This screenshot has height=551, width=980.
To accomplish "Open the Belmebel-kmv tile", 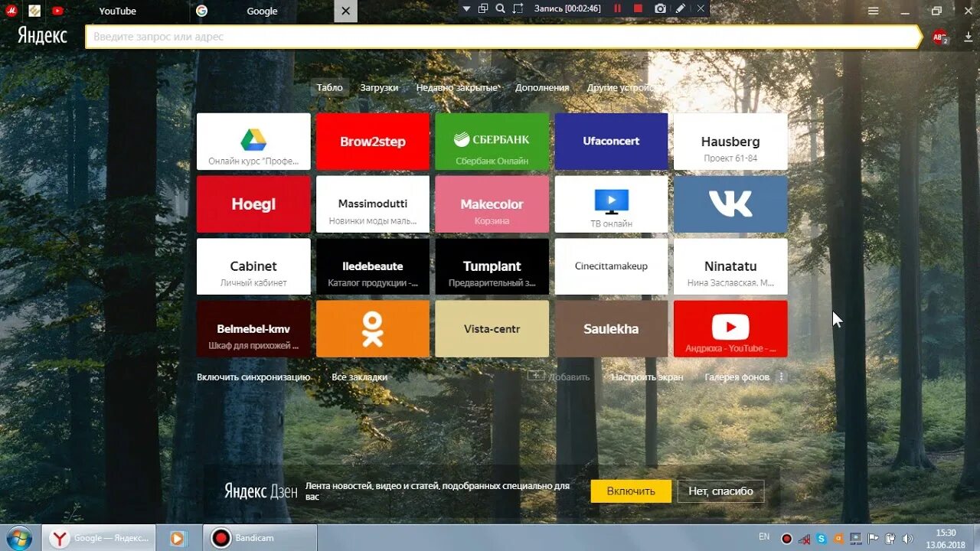I will pyautogui.click(x=253, y=329).
